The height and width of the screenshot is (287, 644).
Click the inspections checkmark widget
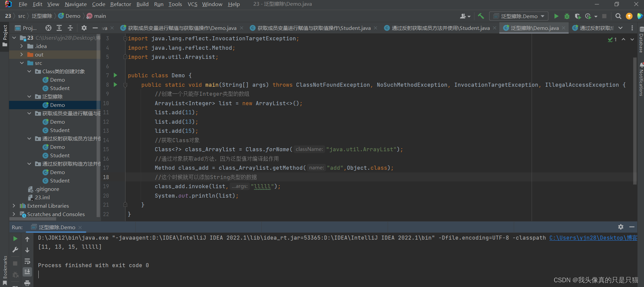click(612, 39)
